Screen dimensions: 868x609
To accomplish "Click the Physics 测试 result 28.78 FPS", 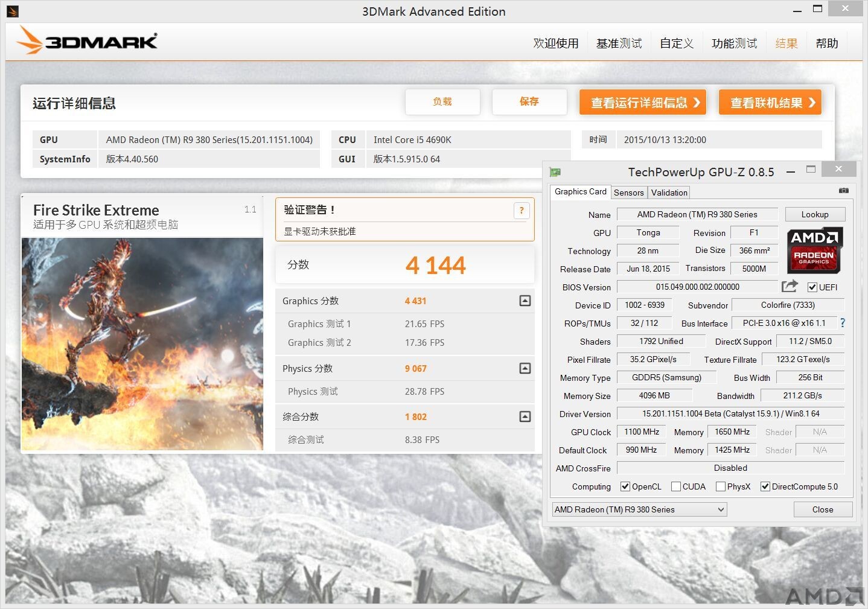I will [x=424, y=392].
